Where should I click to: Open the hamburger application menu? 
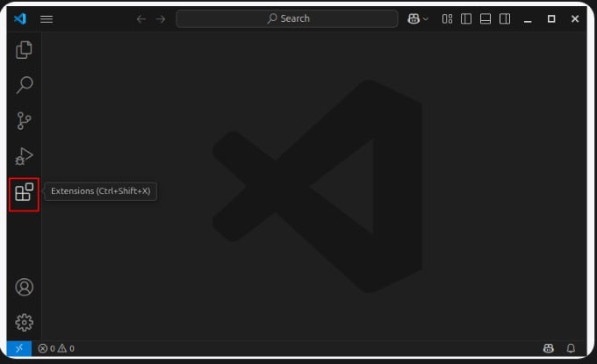47,19
